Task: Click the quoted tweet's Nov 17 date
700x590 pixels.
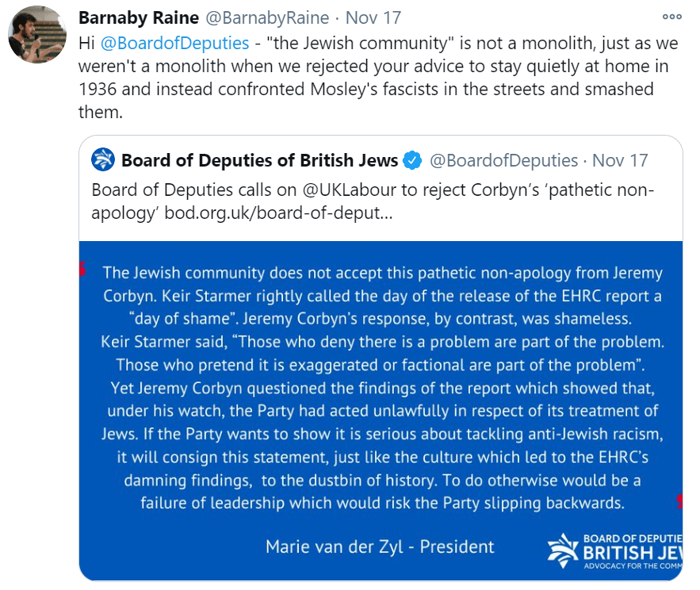Action: pos(620,160)
